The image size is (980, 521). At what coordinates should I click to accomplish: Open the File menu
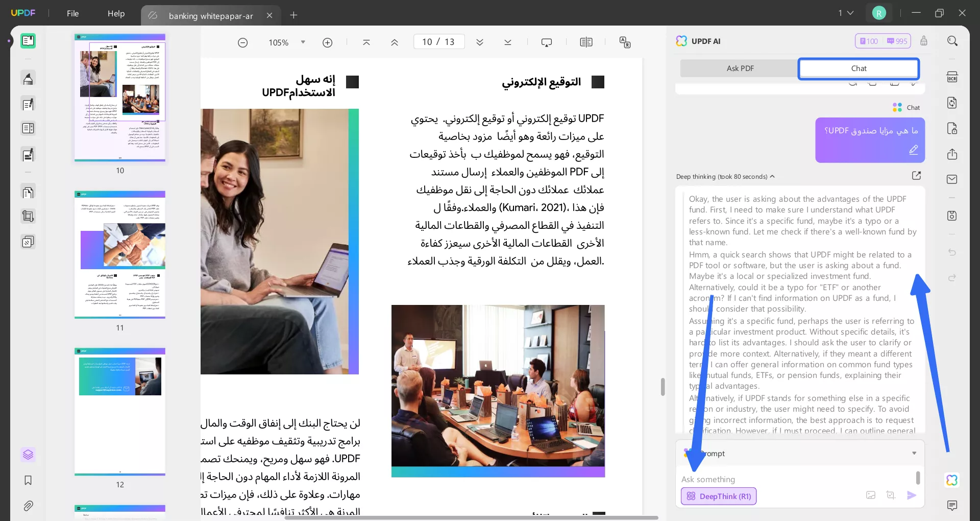[72, 14]
